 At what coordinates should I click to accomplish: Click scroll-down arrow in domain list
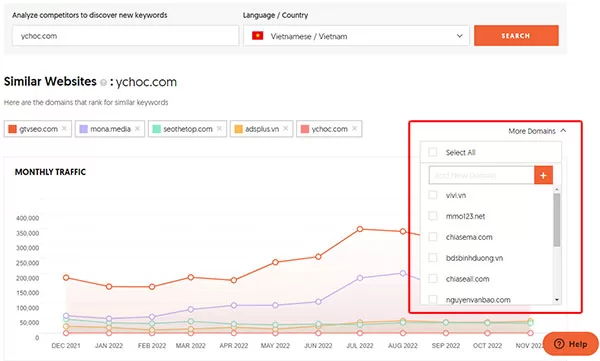(557, 300)
